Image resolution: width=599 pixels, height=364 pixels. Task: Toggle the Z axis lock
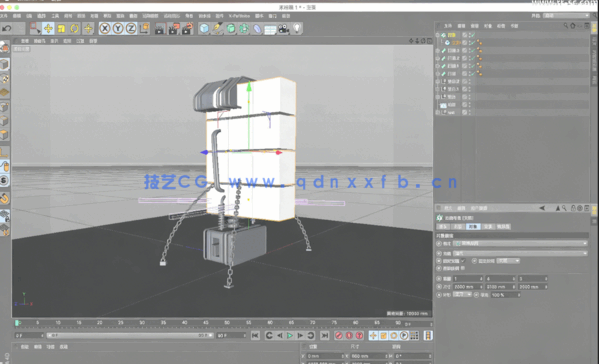click(x=131, y=28)
